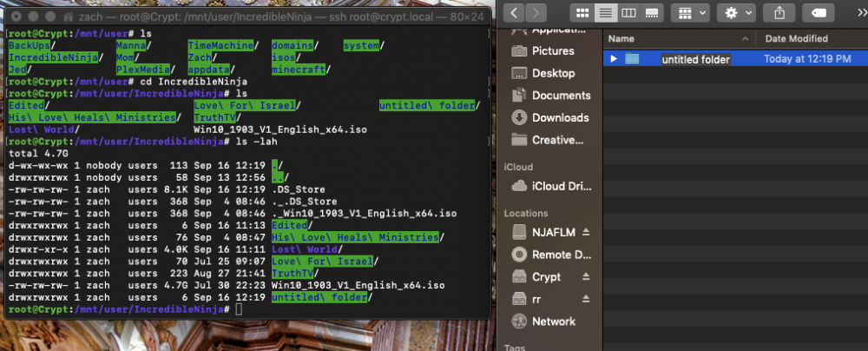Click TimeMachine/ in the Terminal listing

click(x=223, y=45)
